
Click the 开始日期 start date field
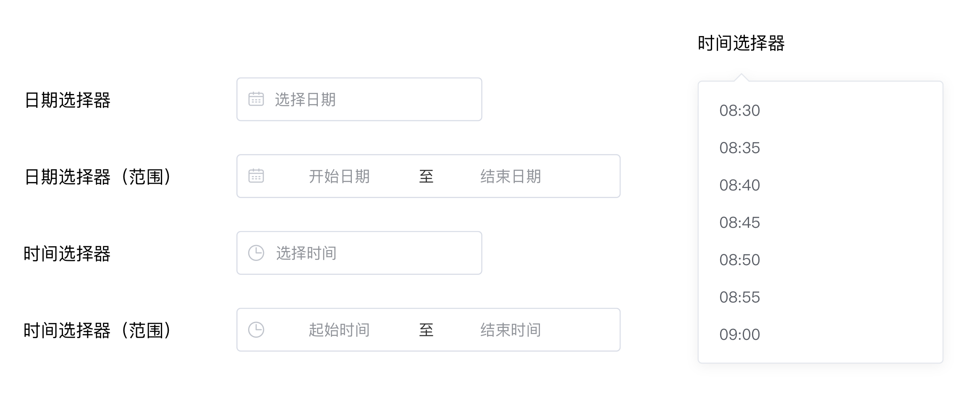click(x=339, y=176)
